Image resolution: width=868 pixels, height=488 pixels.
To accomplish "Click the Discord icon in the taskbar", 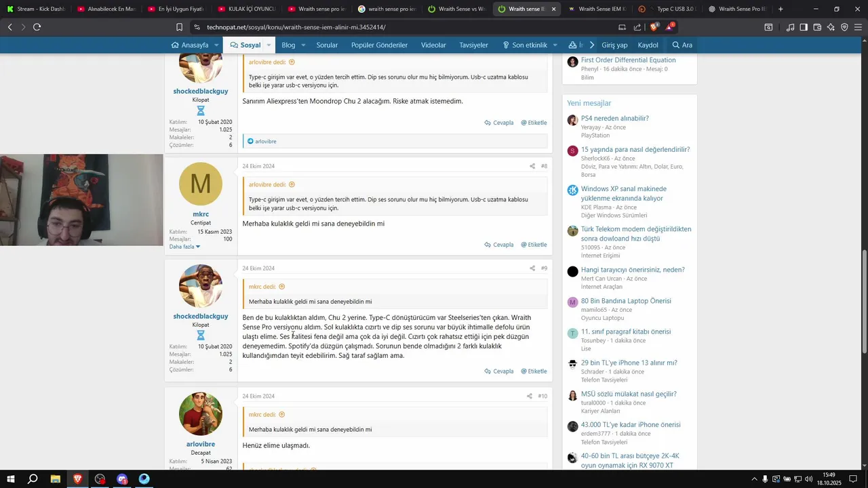I will 122,479.
